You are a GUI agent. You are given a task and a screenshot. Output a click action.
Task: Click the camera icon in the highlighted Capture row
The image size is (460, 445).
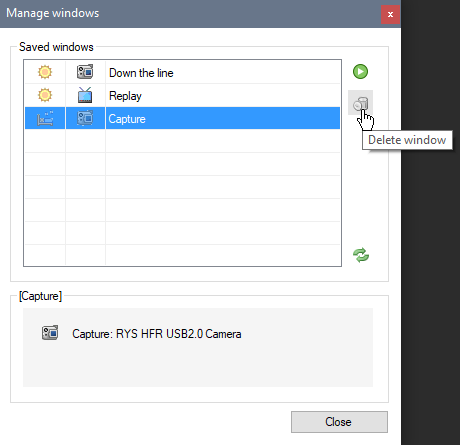tap(85, 118)
